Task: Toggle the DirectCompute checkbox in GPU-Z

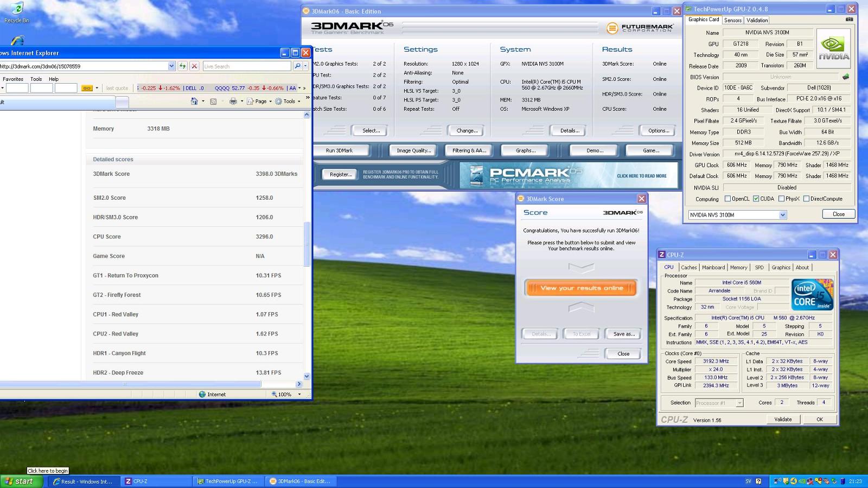Action: click(x=806, y=199)
